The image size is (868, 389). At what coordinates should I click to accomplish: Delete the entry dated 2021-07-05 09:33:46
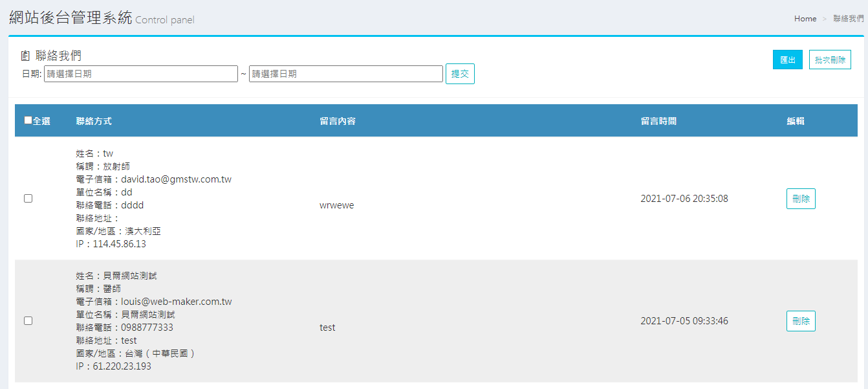801,321
